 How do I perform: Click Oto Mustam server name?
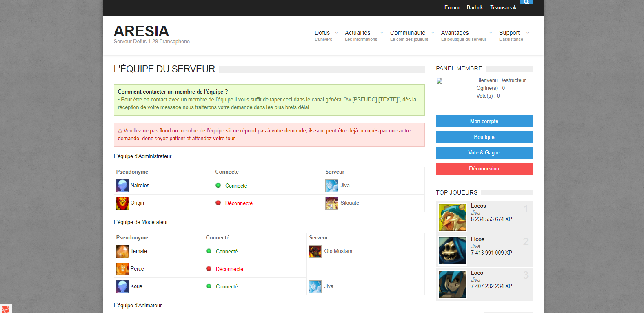click(338, 251)
